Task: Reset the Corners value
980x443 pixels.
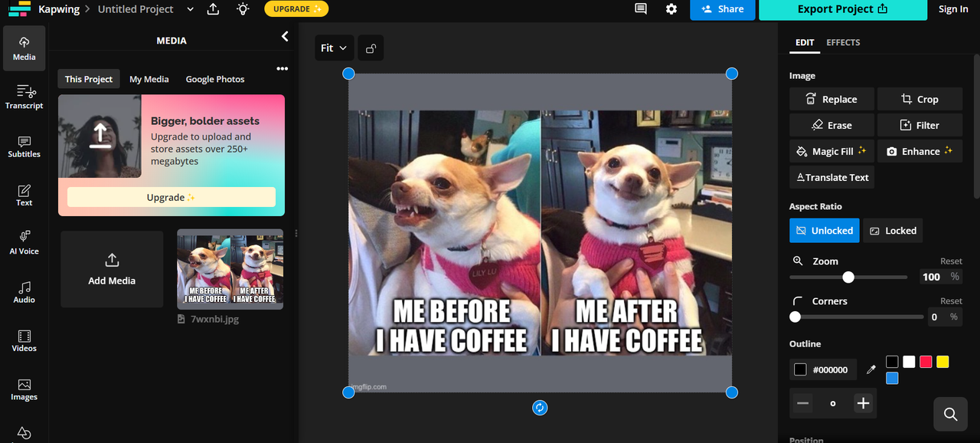Action: coord(951,301)
